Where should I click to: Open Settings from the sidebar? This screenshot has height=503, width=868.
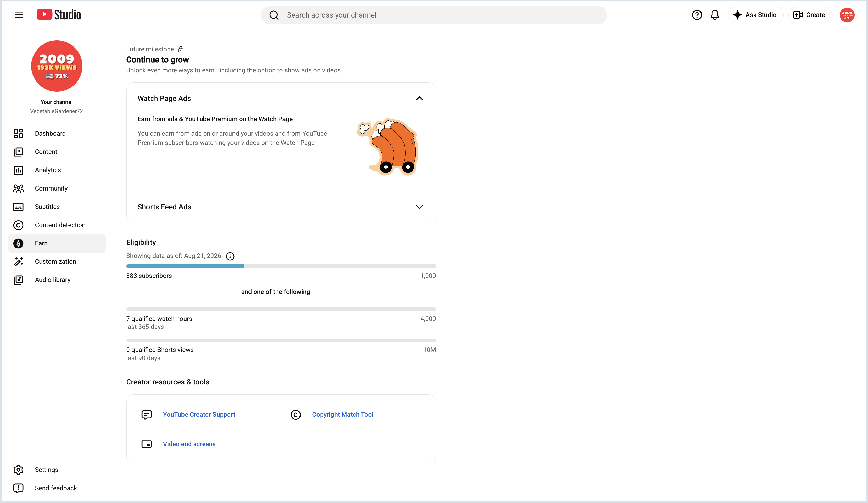point(57,469)
